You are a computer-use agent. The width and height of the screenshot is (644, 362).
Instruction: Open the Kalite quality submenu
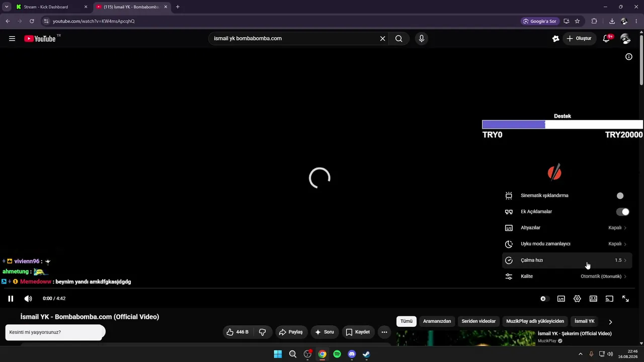tap(566, 276)
